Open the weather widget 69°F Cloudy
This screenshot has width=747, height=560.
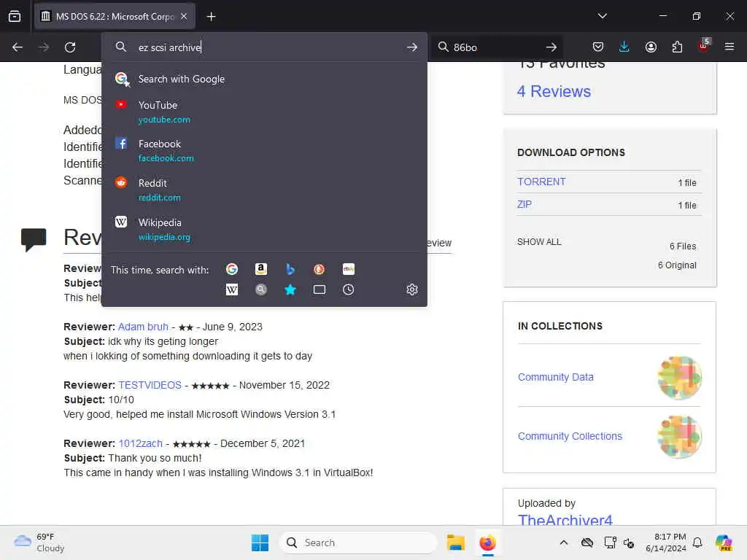(39, 542)
